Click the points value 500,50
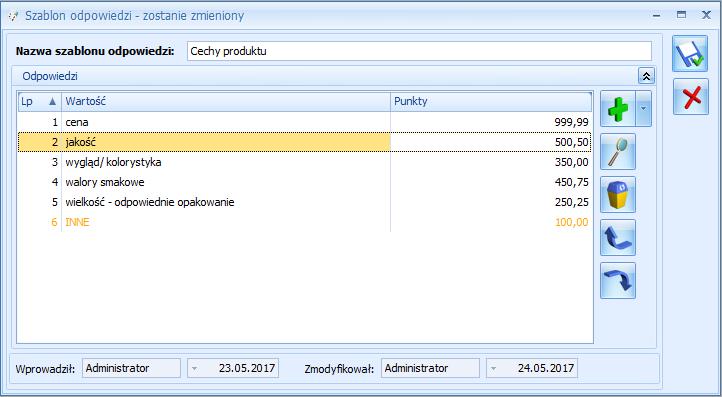 [x=571, y=142]
